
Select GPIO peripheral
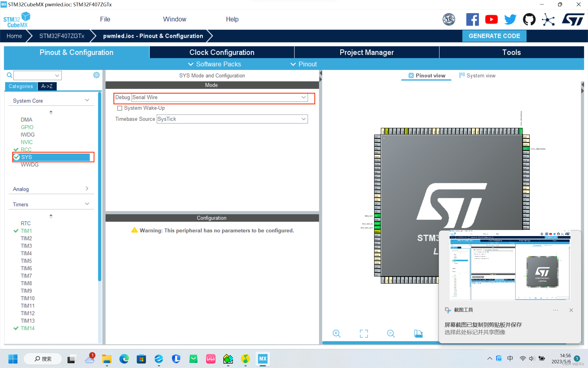(27, 127)
